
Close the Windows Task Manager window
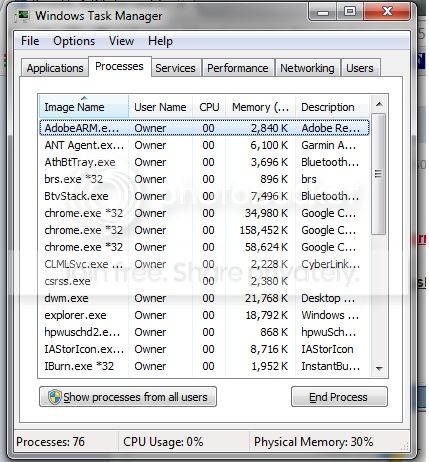(387, 12)
